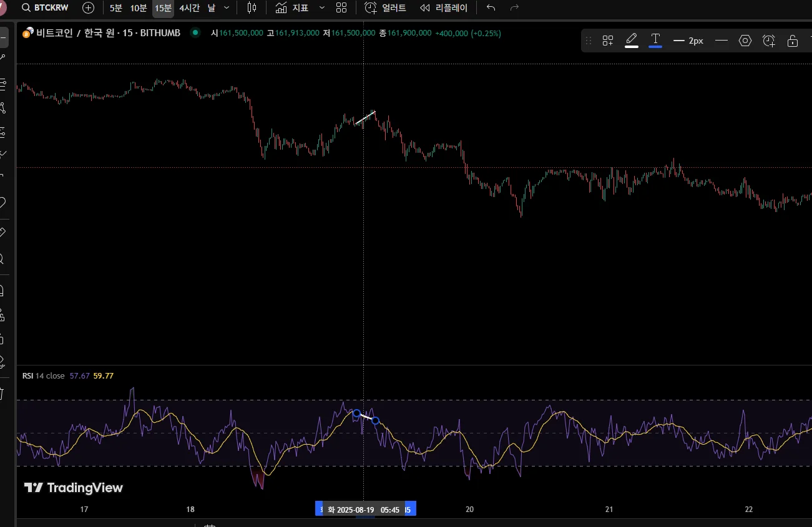
Task: Add alert on drawing clock icon
Action: click(x=769, y=41)
